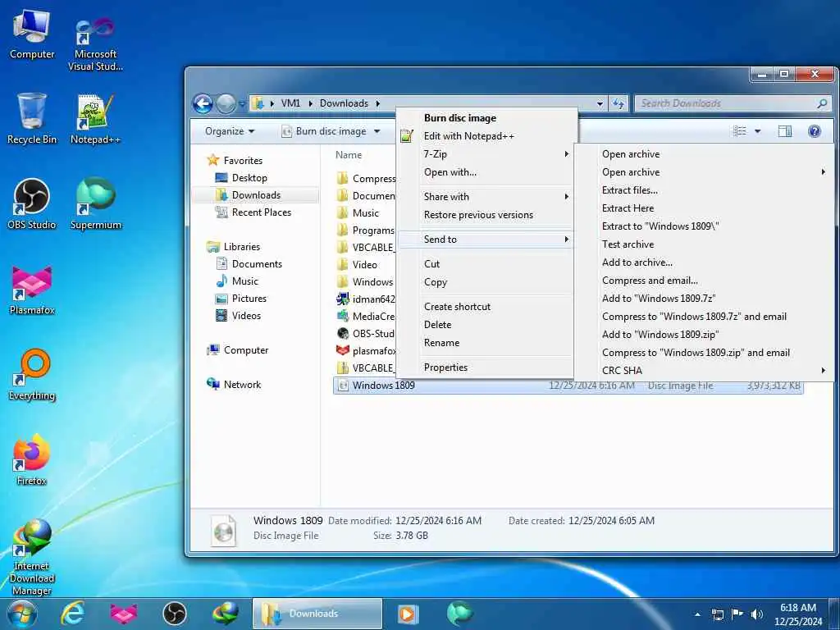Launch Internet Explorer from the taskbar
This screenshot has width=840, height=630.
73,614
